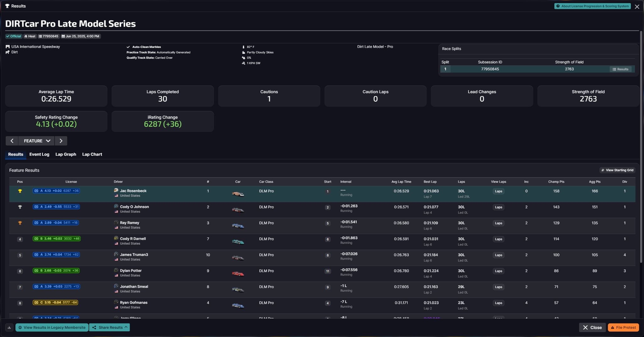
Task: Click the File Protest button
Action: (x=624, y=327)
